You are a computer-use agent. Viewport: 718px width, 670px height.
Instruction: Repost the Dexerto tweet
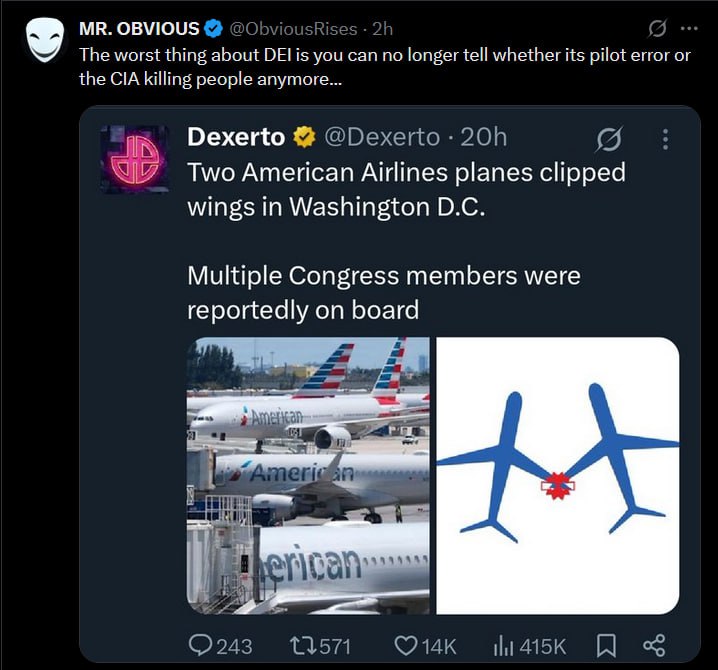(x=321, y=646)
